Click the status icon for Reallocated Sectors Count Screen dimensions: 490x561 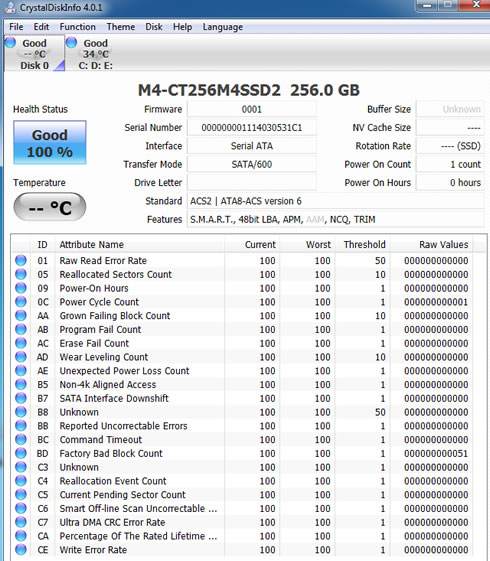21,274
